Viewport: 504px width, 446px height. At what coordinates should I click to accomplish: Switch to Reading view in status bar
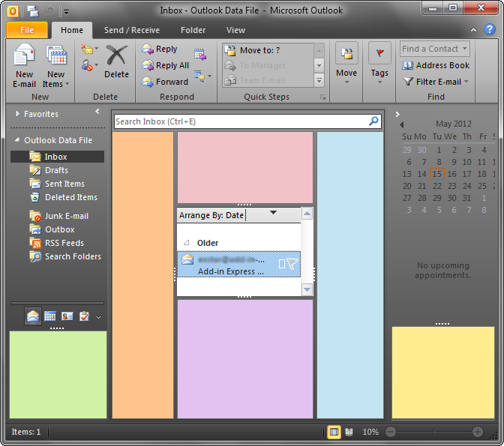pyautogui.click(x=349, y=432)
